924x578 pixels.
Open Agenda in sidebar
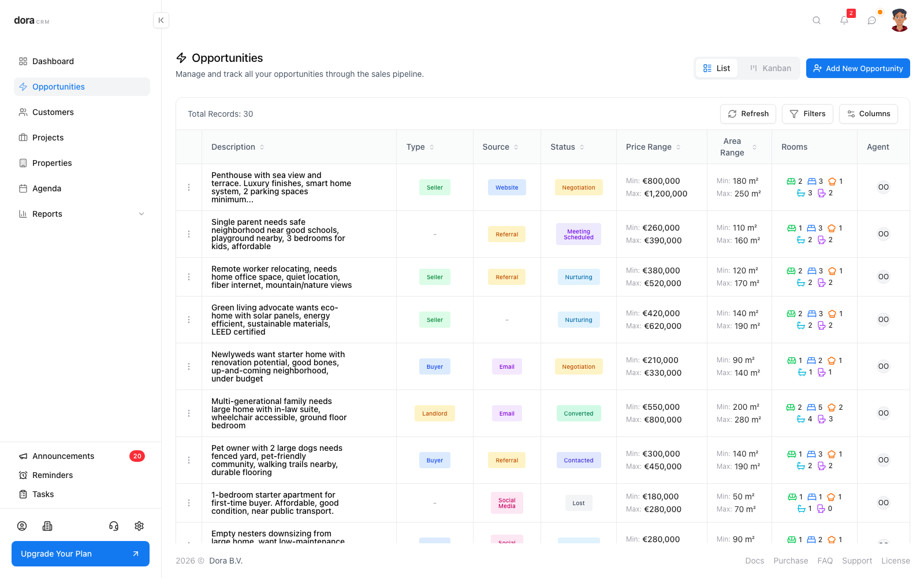click(82, 188)
